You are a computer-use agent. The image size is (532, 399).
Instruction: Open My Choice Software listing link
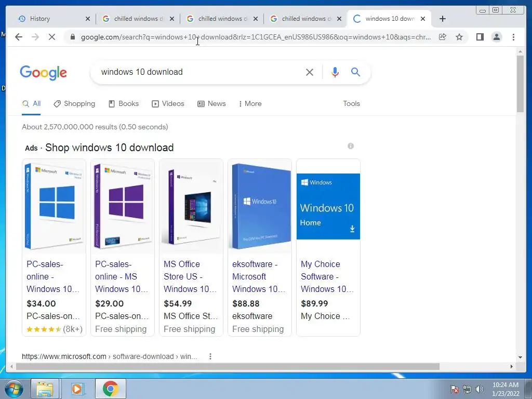pos(327,276)
